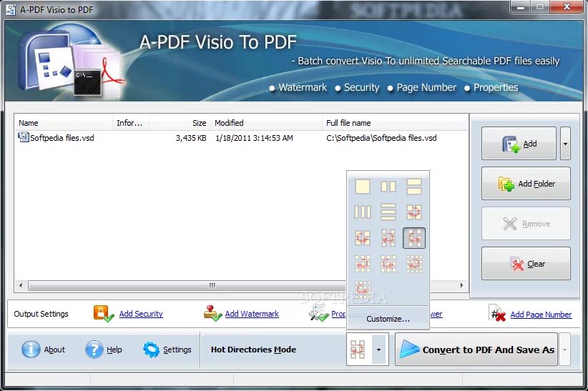Collapse the page layout dropdown arrow
Viewport: 588px width, 391px height.
click(x=378, y=350)
